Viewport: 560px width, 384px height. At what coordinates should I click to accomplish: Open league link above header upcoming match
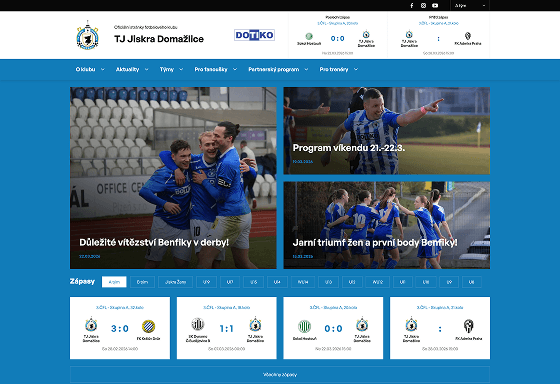point(439,23)
